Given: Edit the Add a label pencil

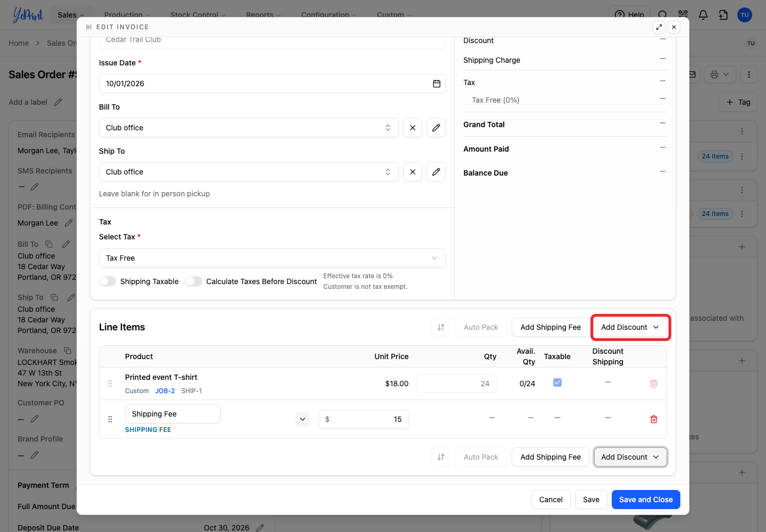Looking at the screenshot, I should click(58, 102).
